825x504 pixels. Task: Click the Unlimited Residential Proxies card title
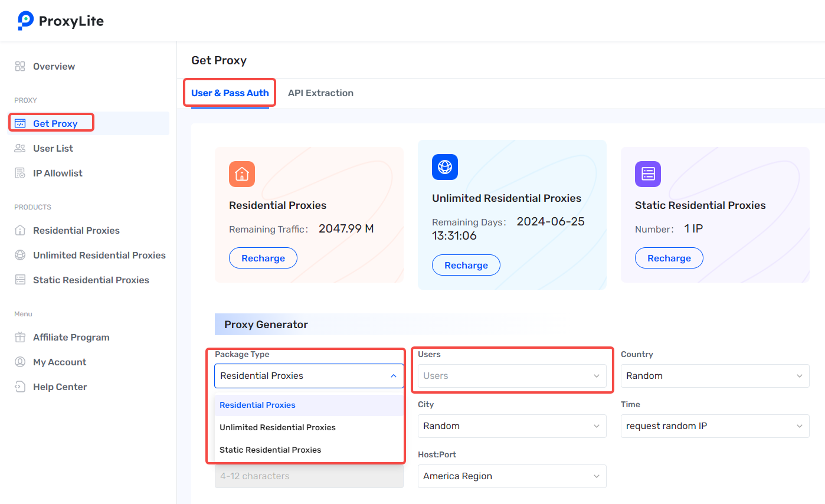pyautogui.click(x=507, y=198)
